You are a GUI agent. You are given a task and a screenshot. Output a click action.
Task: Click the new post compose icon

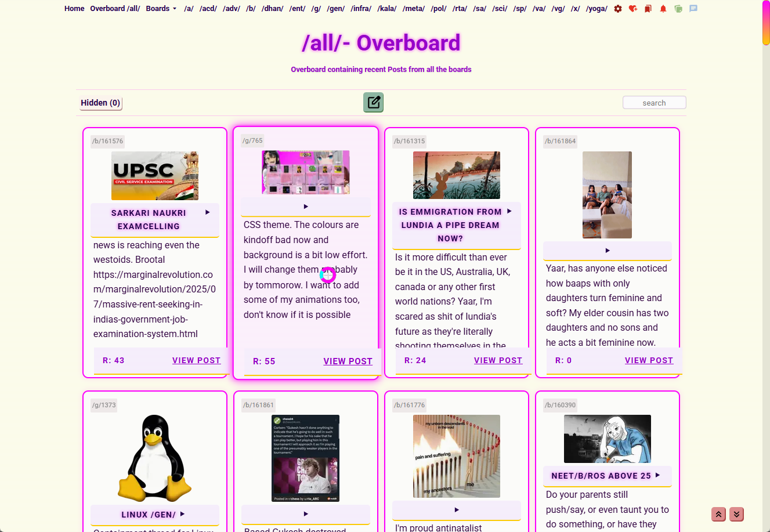(x=374, y=103)
